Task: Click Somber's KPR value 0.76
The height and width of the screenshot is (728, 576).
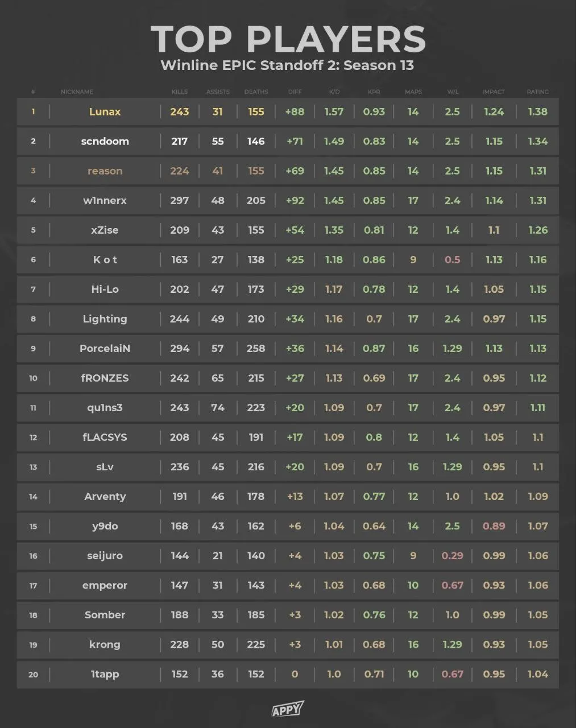Action: tap(374, 615)
